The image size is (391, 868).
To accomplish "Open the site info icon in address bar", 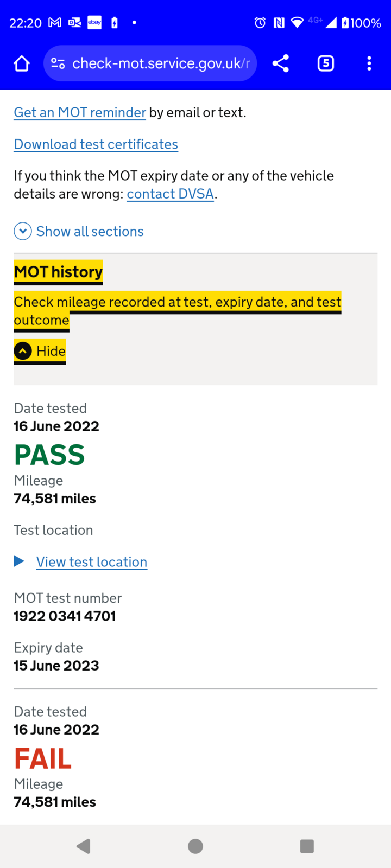I will [x=58, y=64].
